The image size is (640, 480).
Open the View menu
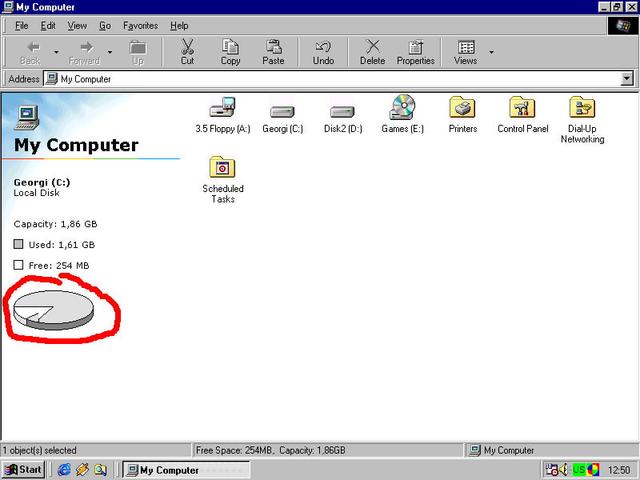[x=77, y=26]
